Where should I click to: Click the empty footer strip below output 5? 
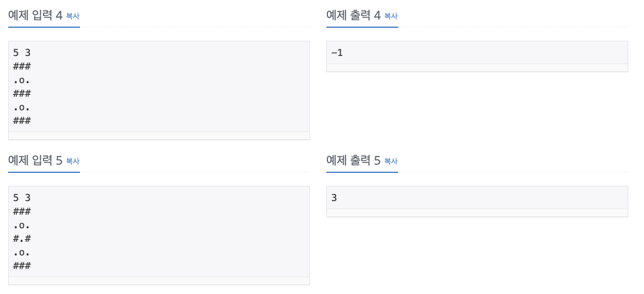[x=477, y=212]
